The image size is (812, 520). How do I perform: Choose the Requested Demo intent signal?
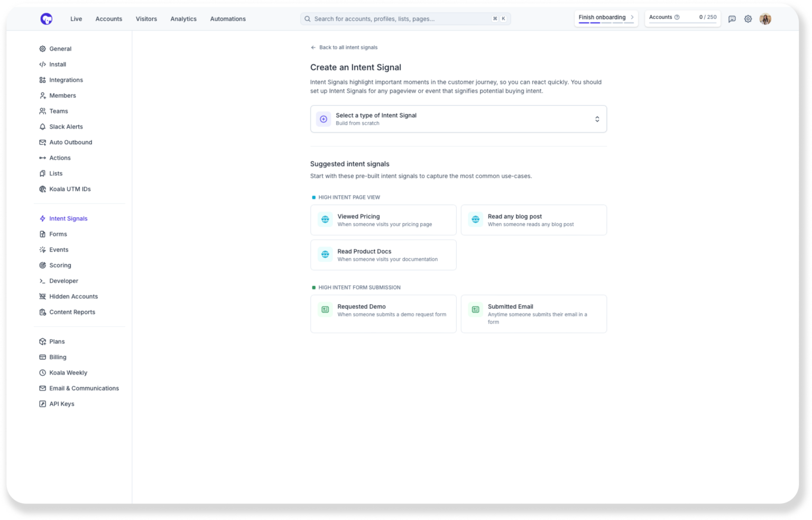tap(383, 313)
